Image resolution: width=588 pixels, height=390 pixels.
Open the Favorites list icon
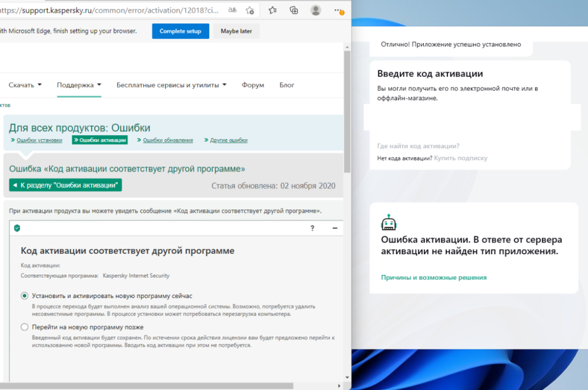click(273, 10)
